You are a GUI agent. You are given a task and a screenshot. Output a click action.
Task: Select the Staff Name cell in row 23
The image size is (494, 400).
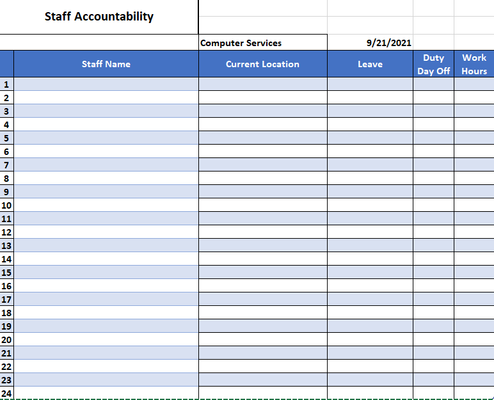106,380
